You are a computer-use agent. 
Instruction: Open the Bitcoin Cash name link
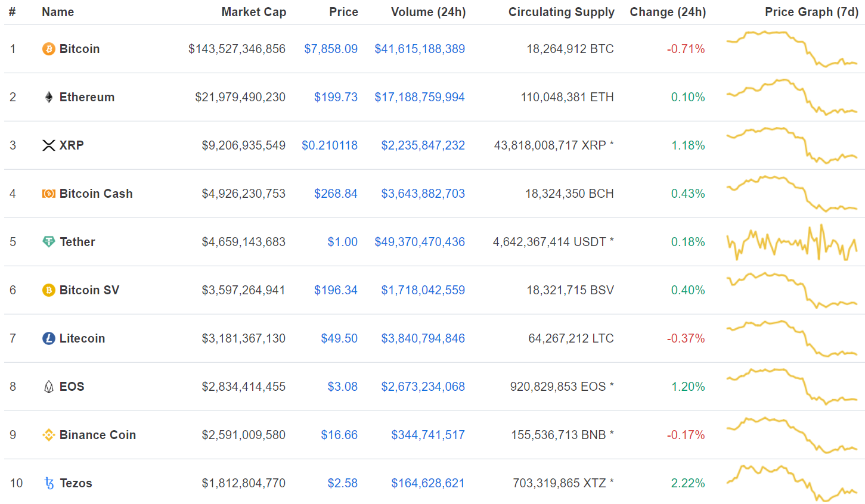coord(96,194)
